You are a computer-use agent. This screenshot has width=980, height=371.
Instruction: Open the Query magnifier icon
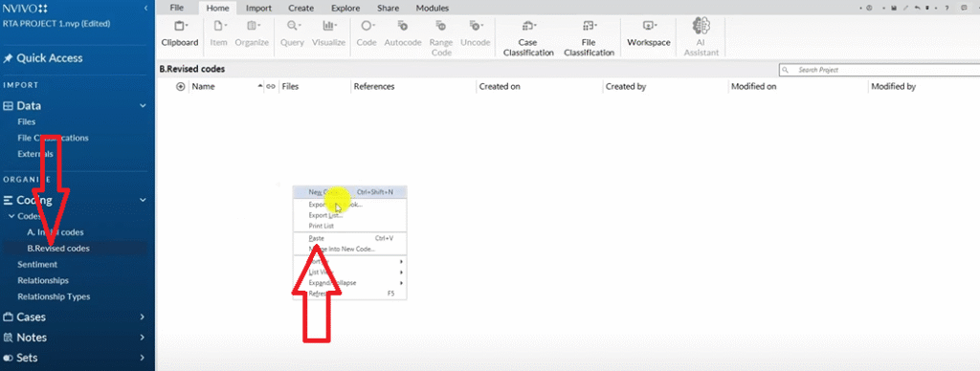click(x=292, y=26)
